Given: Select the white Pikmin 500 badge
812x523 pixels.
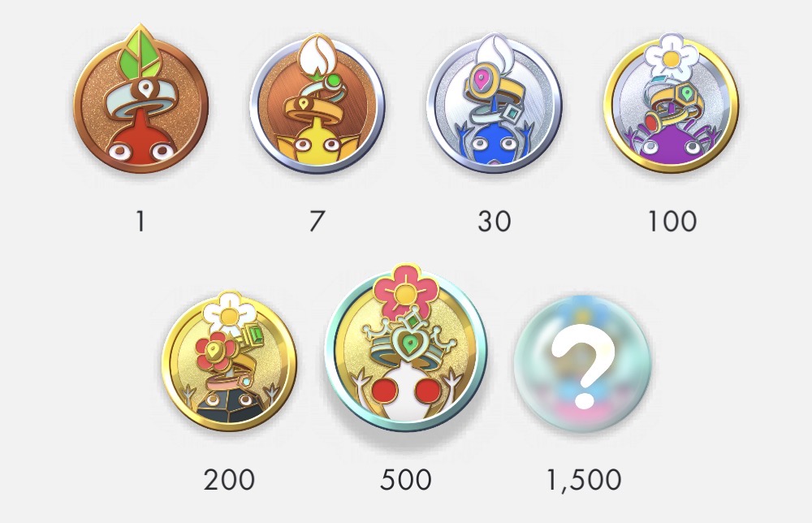Looking at the screenshot, I should tap(405, 348).
